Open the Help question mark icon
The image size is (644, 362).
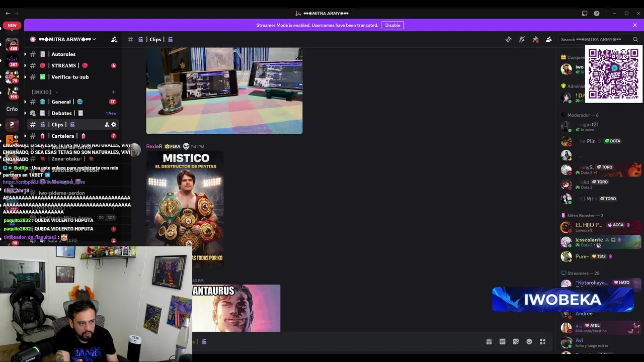597,14
